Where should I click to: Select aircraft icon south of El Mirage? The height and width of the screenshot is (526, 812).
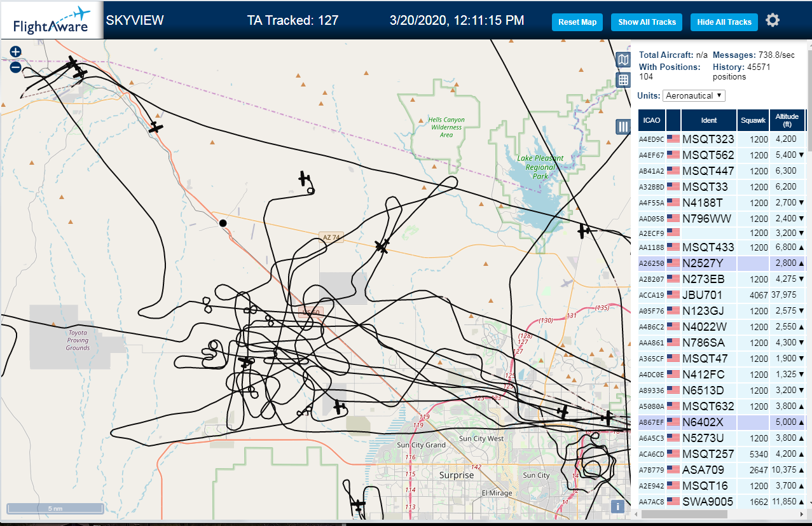coord(359,506)
